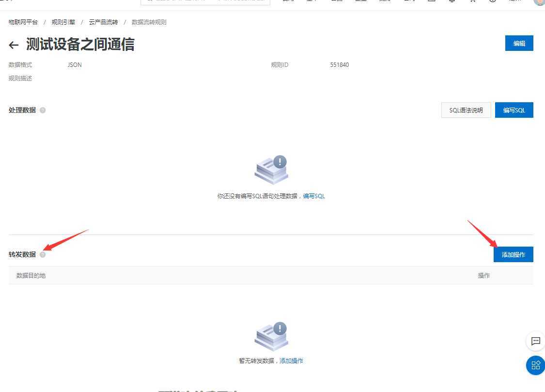The width and height of the screenshot is (545, 392).
Task: Open the 物联网平台 breadcrumb link
Action: [x=23, y=22]
